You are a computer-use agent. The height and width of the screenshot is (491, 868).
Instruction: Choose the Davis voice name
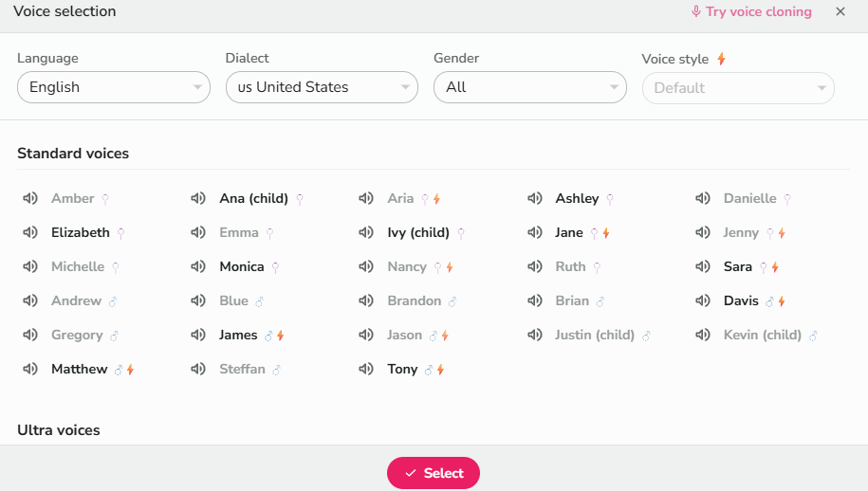click(x=741, y=300)
